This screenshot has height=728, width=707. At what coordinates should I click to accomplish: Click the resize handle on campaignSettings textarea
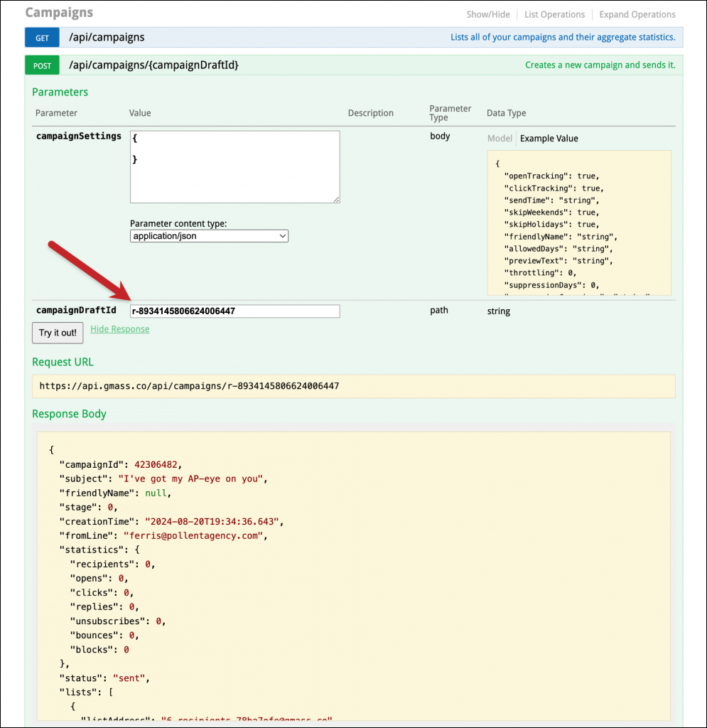tap(335, 198)
